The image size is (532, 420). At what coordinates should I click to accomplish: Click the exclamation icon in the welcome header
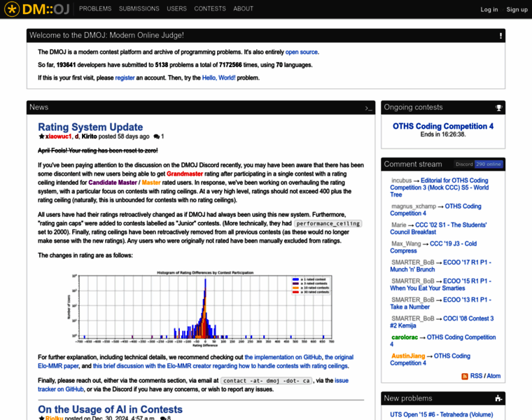(500, 36)
